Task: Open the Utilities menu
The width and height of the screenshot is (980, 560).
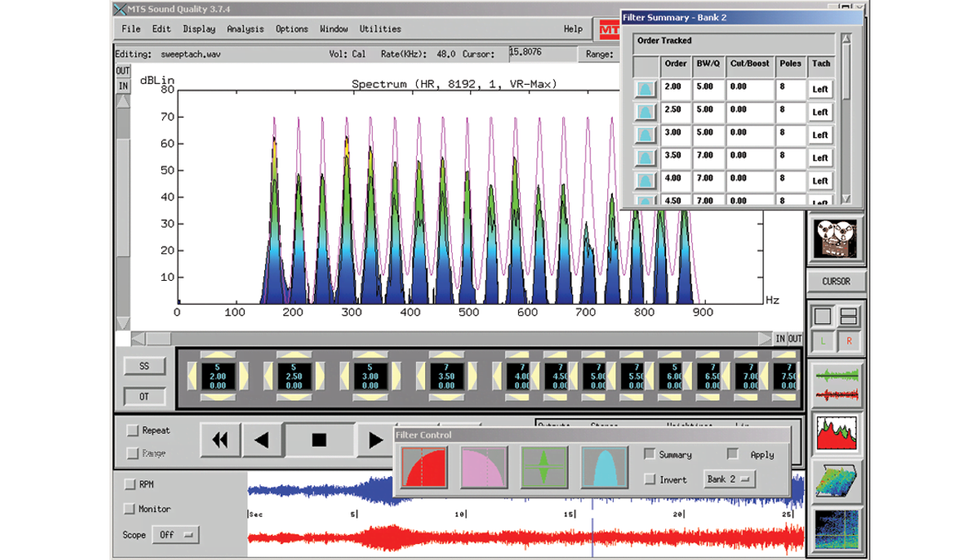Action: point(380,28)
